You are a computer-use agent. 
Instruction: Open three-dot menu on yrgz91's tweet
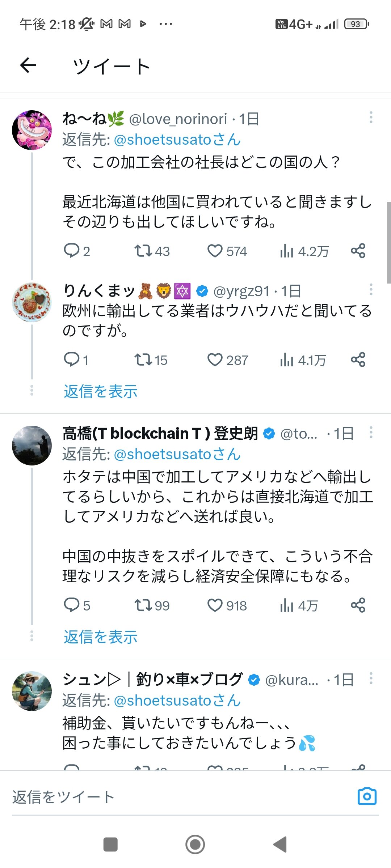(371, 289)
